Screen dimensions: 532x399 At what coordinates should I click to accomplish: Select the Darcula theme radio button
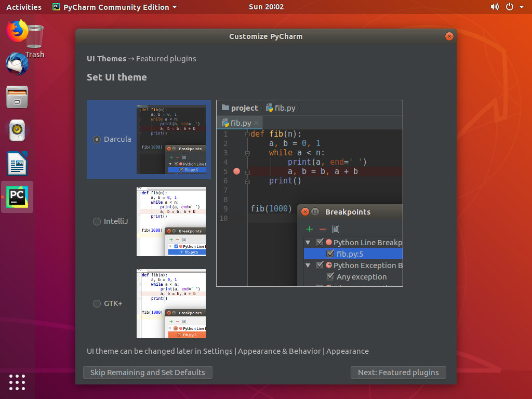click(x=97, y=139)
